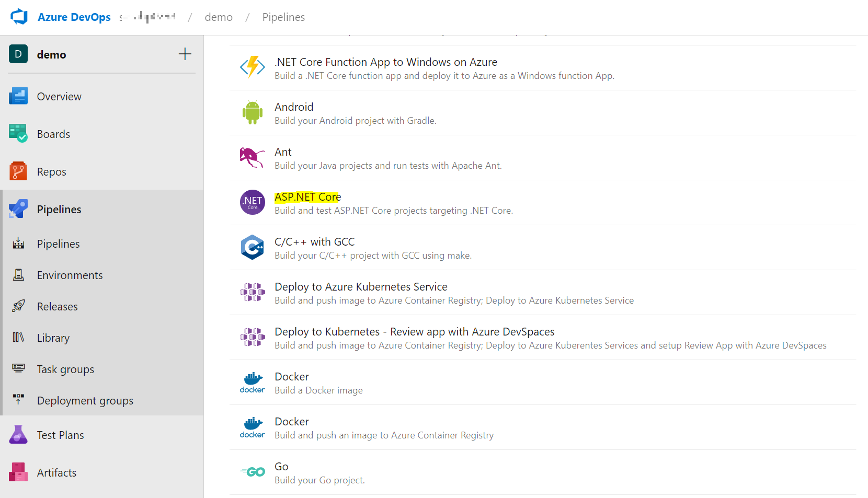The width and height of the screenshot is (868, 498).
Task: Click the Overview sidebar icon
Action: coord(18,96)
